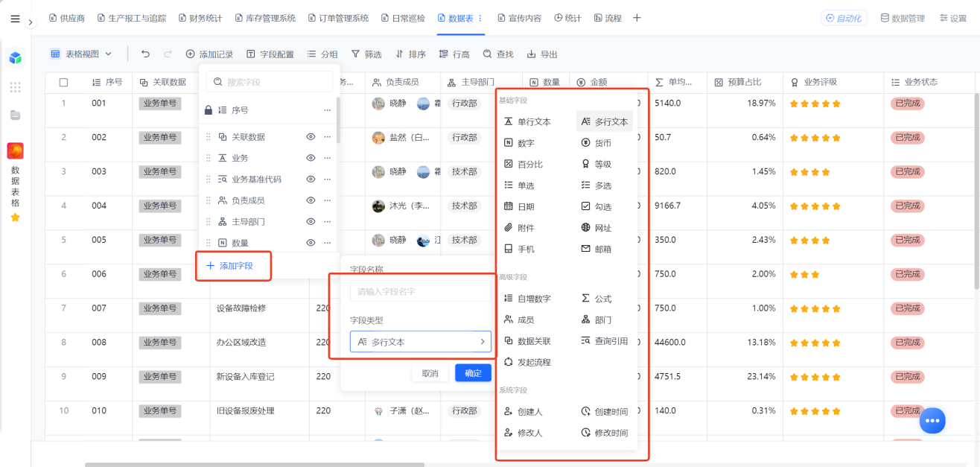Choose 货币 field type
This screenshot has width=980, height=467.
click(596, 143)
